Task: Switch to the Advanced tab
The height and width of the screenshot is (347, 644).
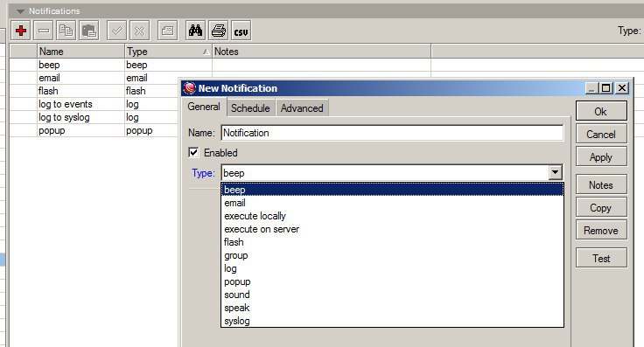Action: tap(302, 108)
